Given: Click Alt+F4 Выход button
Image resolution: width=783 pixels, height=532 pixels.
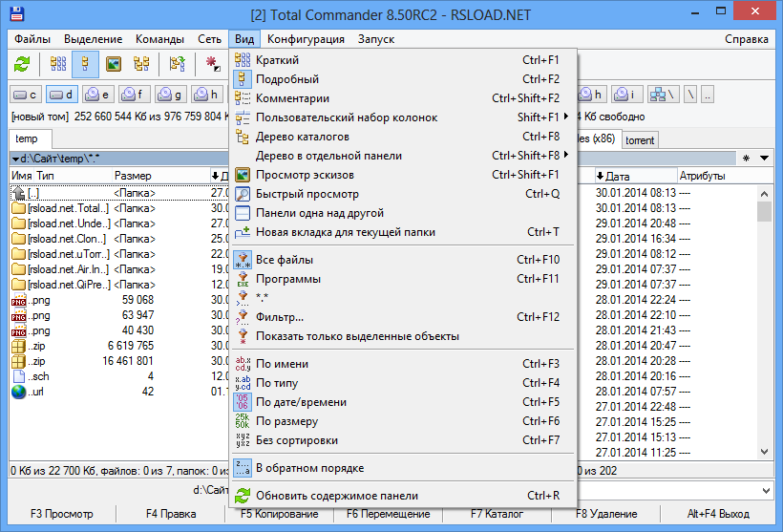Looking at the screenshot, I should click(718, 514).
